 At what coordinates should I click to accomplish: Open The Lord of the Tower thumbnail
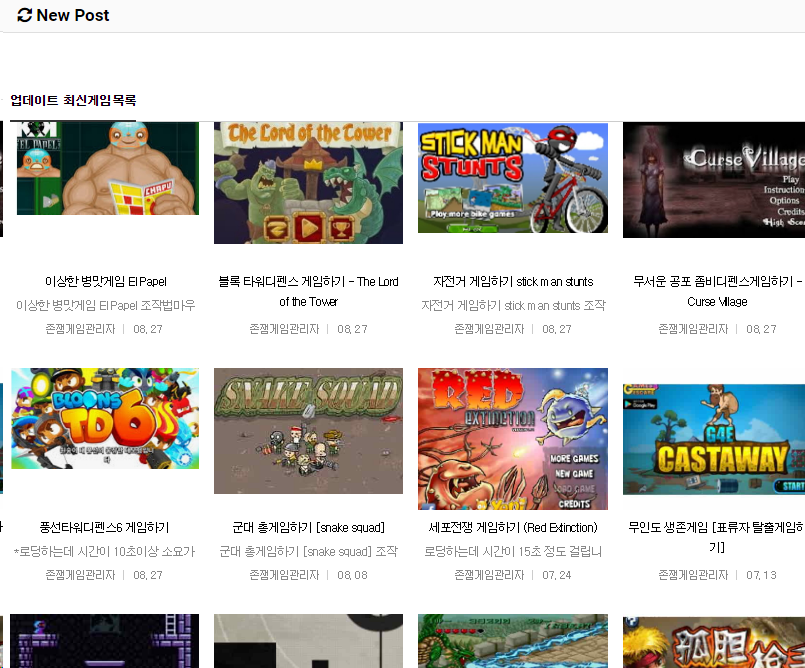pyautogui.click(x=308, y=183)
